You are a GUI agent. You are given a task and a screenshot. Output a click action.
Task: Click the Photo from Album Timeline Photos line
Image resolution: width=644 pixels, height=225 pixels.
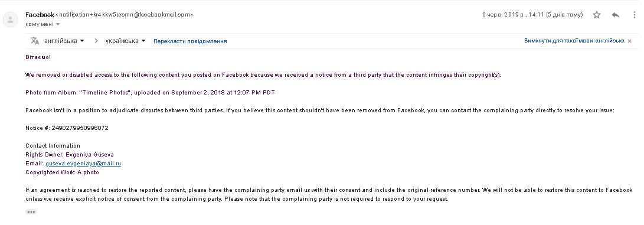pos(150,92)
